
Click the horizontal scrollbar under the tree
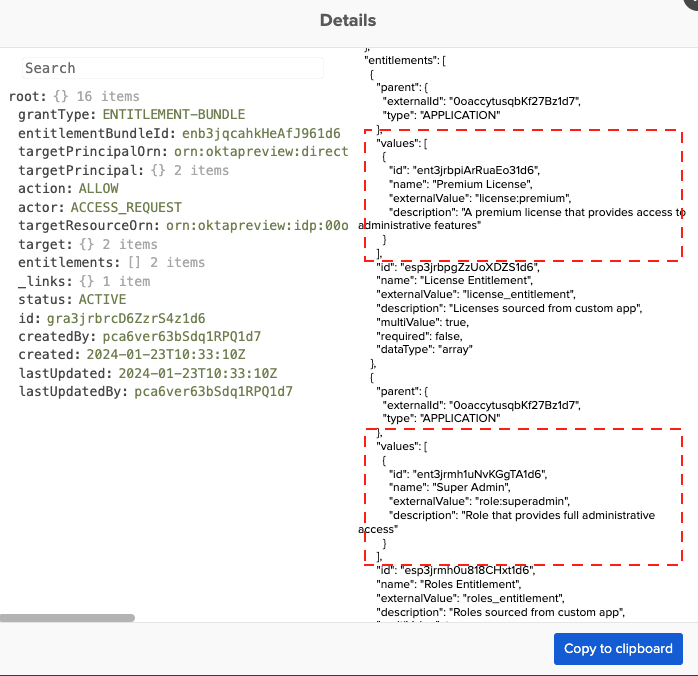click(x=68, y=618)
